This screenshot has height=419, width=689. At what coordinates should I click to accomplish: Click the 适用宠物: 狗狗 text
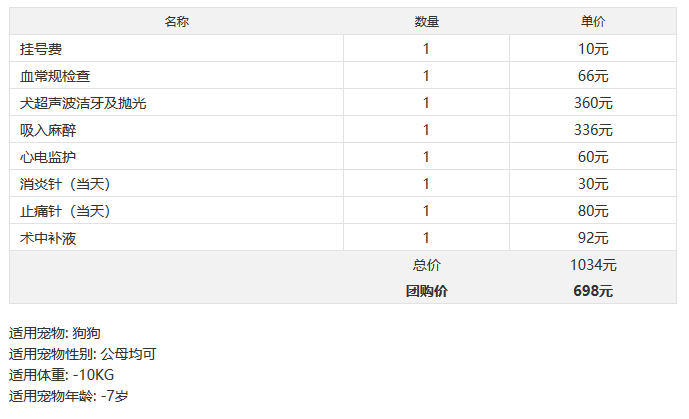click(x=55, y=333)
